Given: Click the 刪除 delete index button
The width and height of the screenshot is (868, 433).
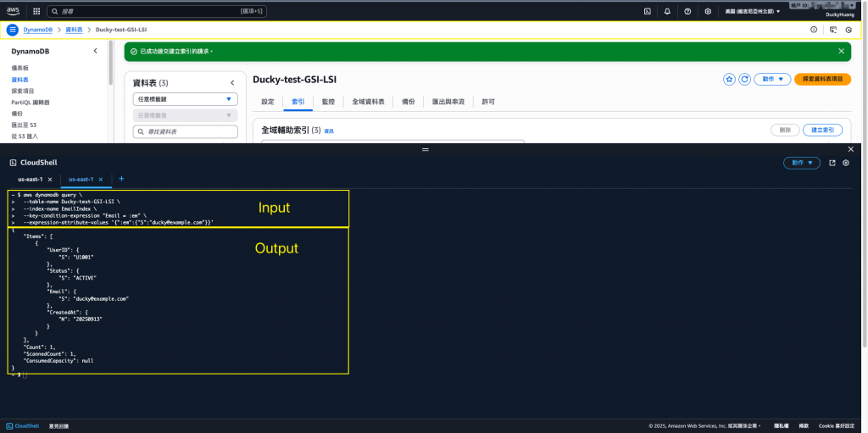Looking at the screenshot, I should click(785, 130).
